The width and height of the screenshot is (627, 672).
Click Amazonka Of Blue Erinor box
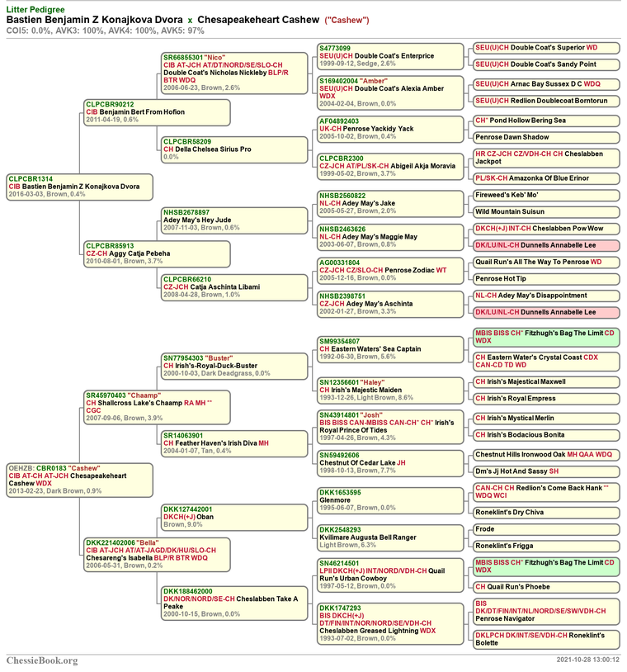click(x=546, y=178)
